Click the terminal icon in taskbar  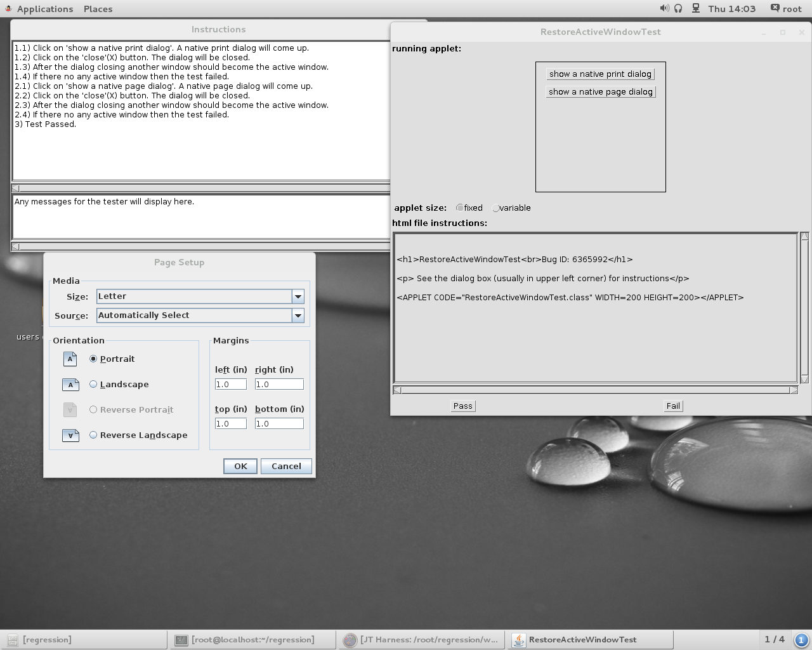tap(181, 640)
